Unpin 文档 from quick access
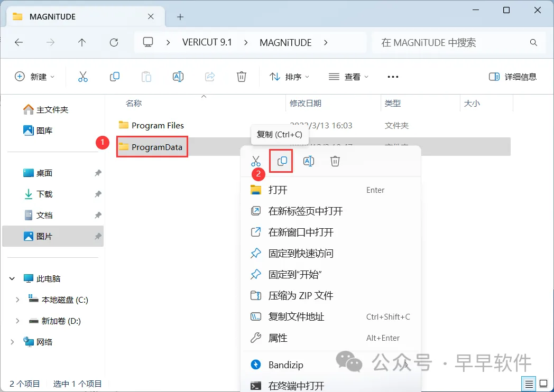554x392 pixels. (x=98, y=215)
